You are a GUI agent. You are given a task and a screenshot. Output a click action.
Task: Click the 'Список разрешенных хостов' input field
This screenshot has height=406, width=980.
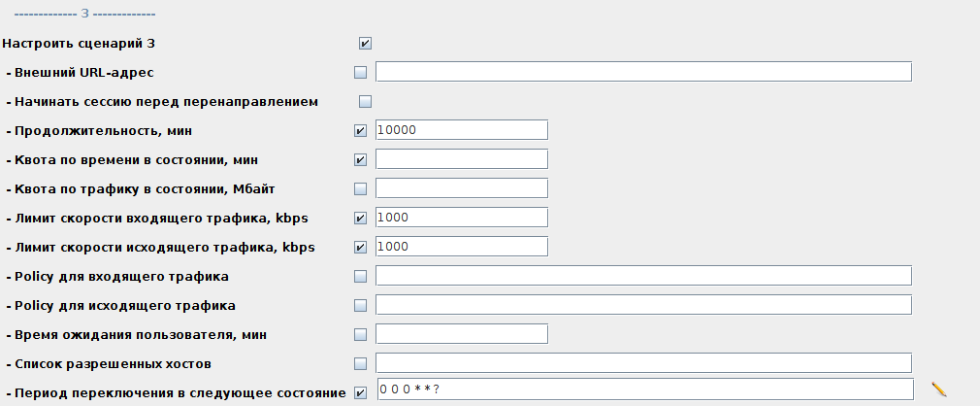[643, 363]
